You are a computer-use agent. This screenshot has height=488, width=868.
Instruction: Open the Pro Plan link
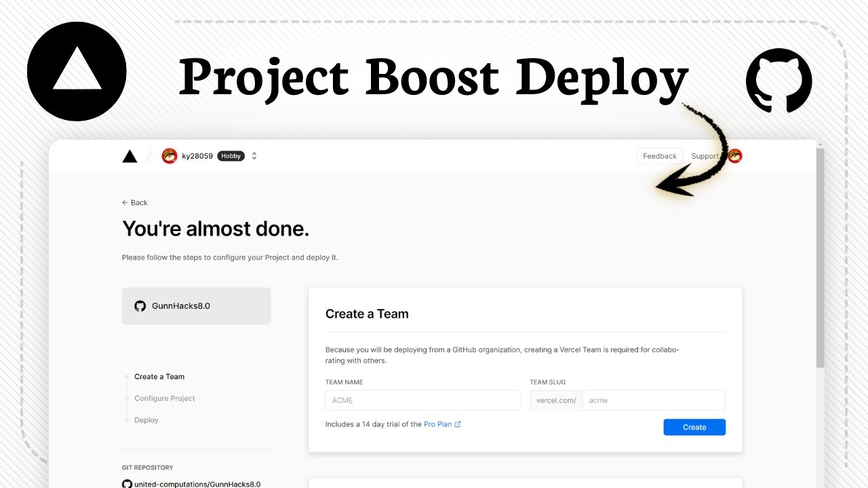click(x=437, y=424)
